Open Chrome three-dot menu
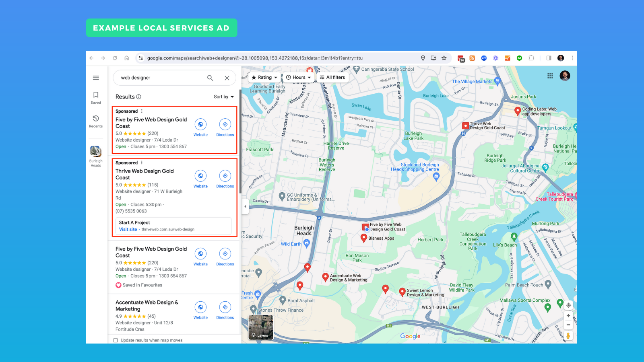This screenshot has height=362, width=644. pyautogui.click(x=572, y=58)
